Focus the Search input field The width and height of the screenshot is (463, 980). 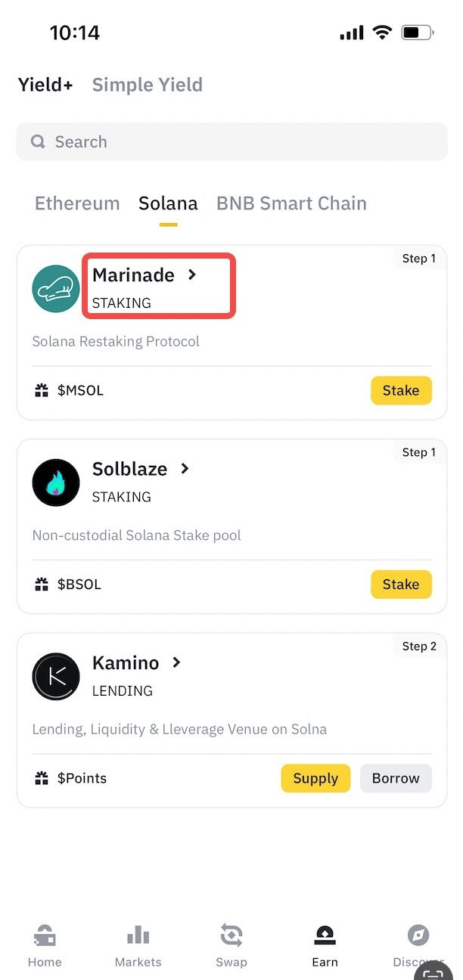(231, 142)
